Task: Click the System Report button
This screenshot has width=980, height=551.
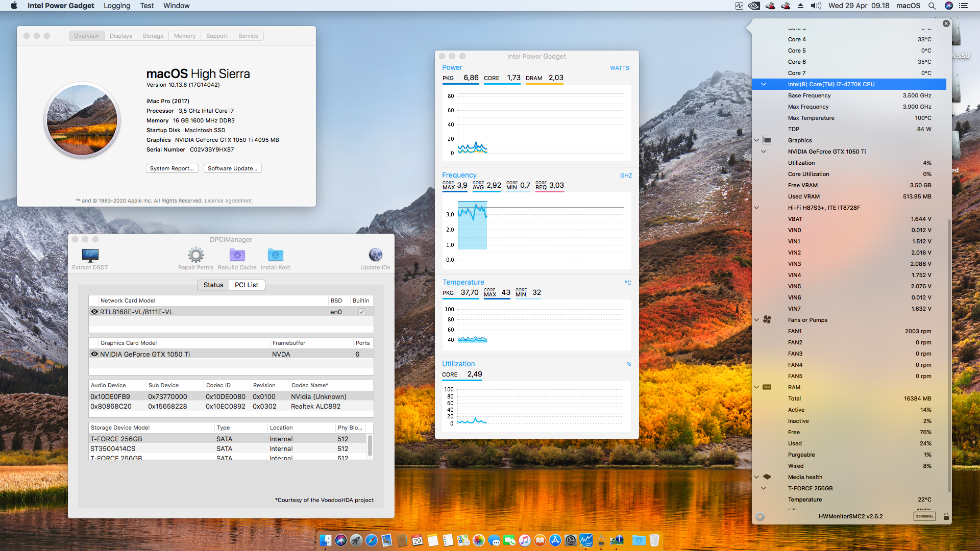Action: (172, 168)
